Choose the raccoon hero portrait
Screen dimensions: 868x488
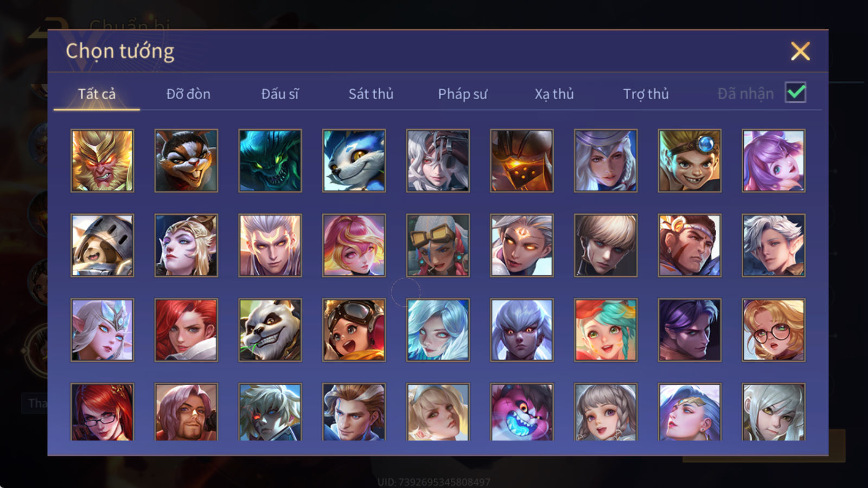point(186,160)
